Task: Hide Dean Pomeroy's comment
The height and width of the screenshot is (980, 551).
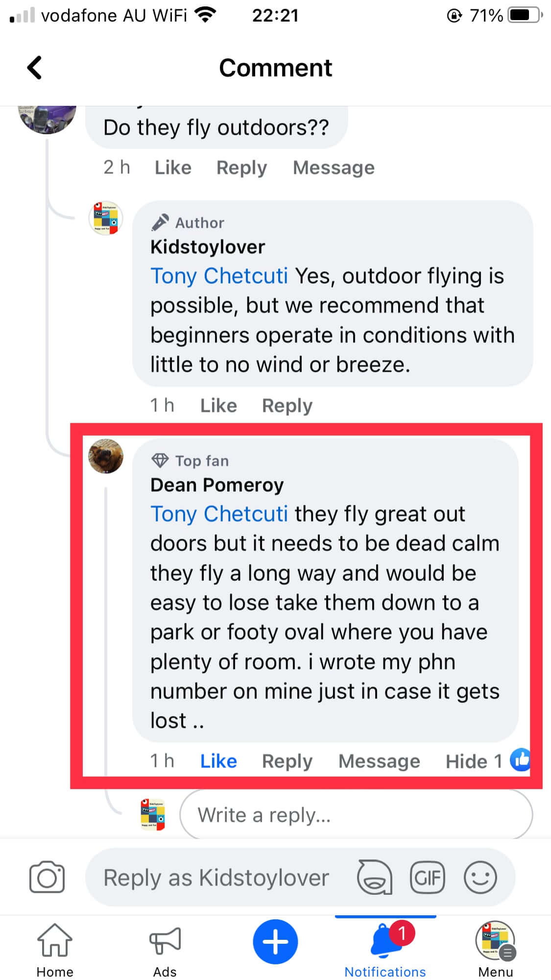Action: click(466, 761)
